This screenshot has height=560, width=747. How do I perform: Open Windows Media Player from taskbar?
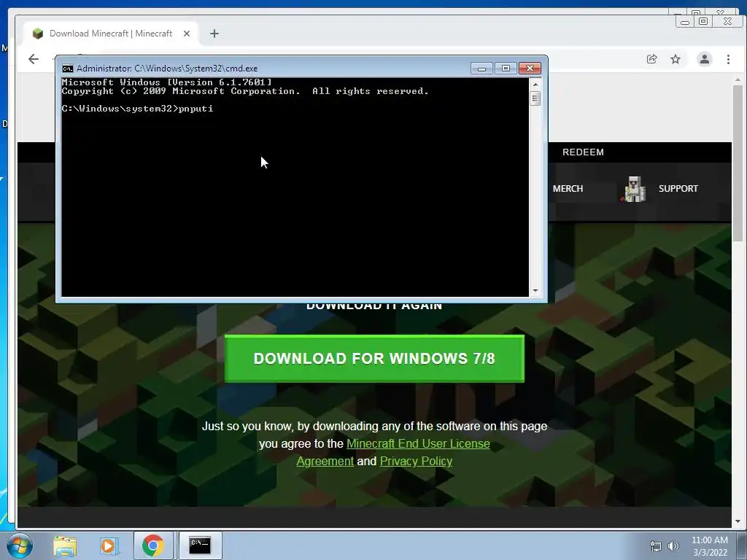109,545
